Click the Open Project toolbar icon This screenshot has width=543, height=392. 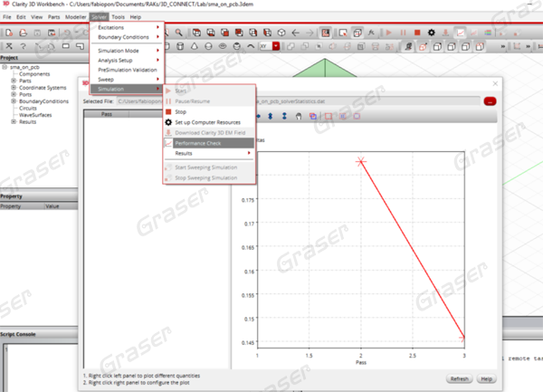(x=24, y=33)
